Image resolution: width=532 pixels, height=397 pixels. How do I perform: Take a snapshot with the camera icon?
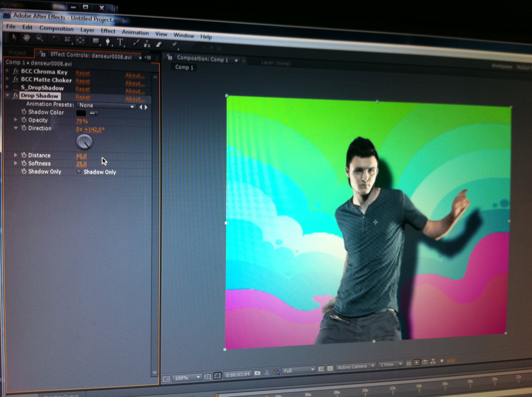[257, 373]
